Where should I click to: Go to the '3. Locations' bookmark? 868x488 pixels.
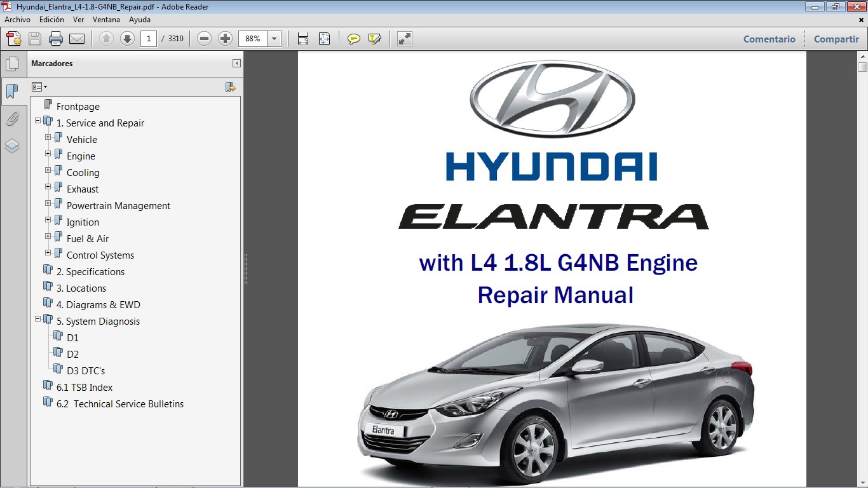click(x=81, y=288)
